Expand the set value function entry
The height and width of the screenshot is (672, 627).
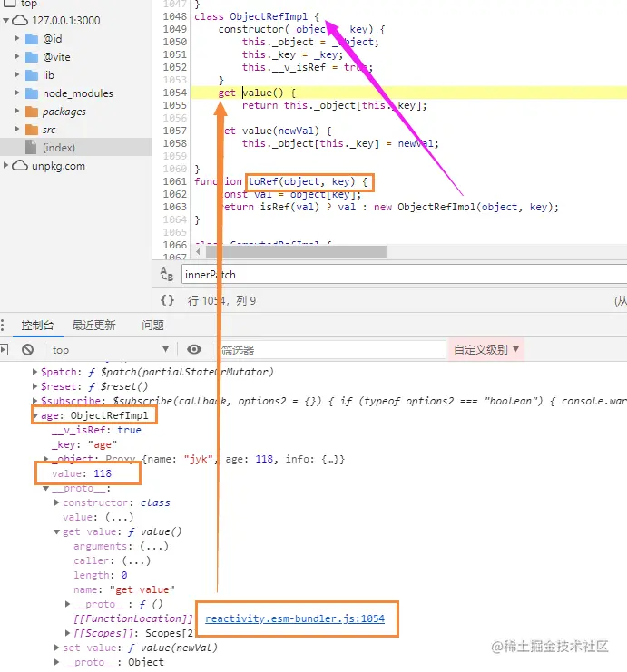pyautogui.click(x=56, y=648)
